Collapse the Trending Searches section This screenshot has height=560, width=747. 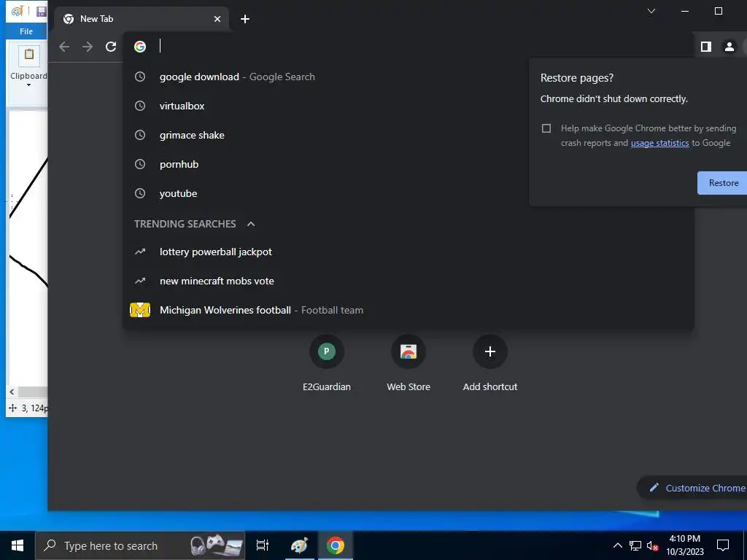tap(251, 224)
